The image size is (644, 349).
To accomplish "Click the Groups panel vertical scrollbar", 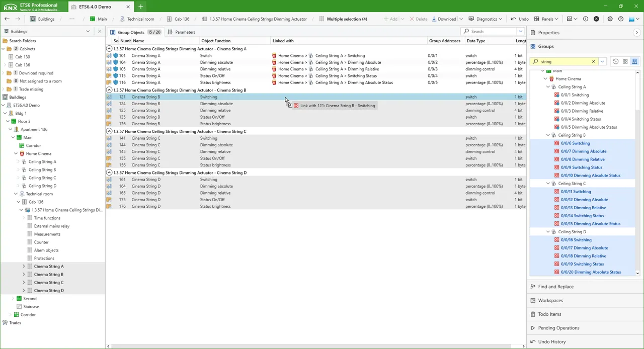I will click(637, 172).
